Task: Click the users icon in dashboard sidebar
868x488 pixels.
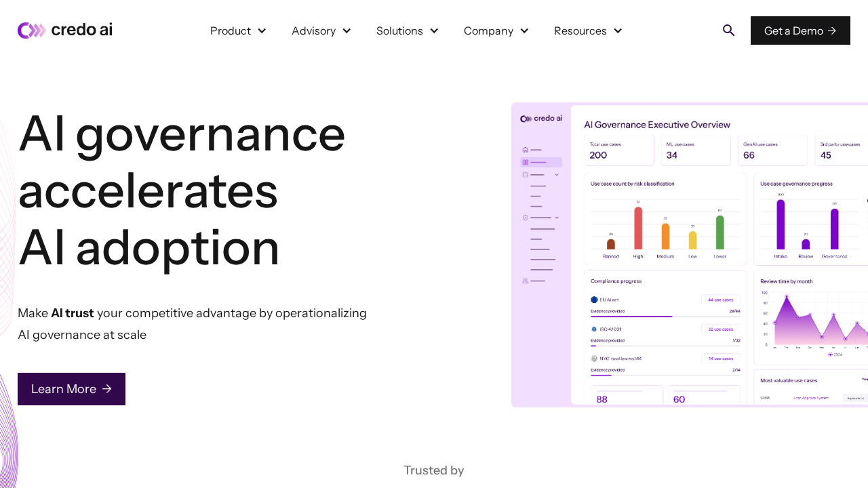Action: pos(526,281)
